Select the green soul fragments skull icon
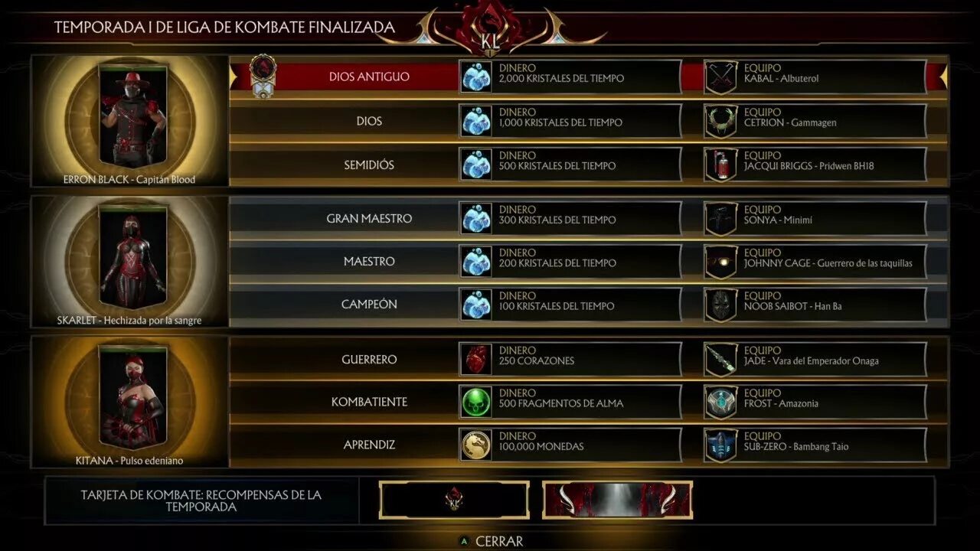 pos(476,403)
